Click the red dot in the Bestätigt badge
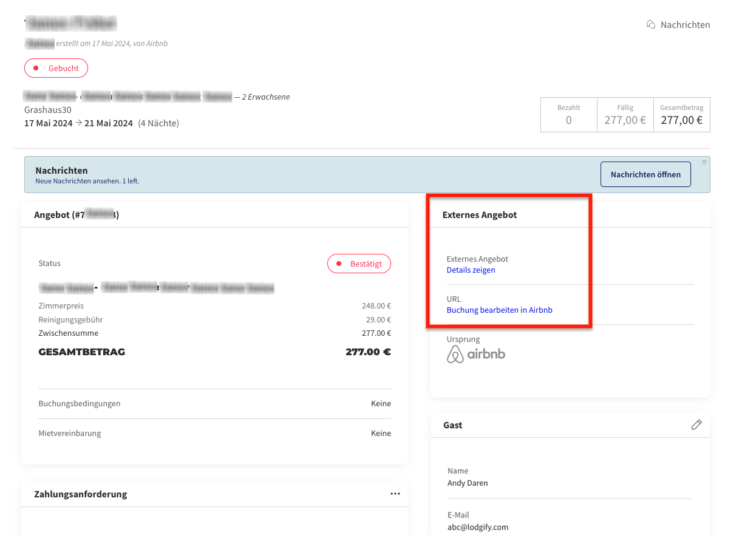Viewport: 756px width, 535px height. click(339, 264)
